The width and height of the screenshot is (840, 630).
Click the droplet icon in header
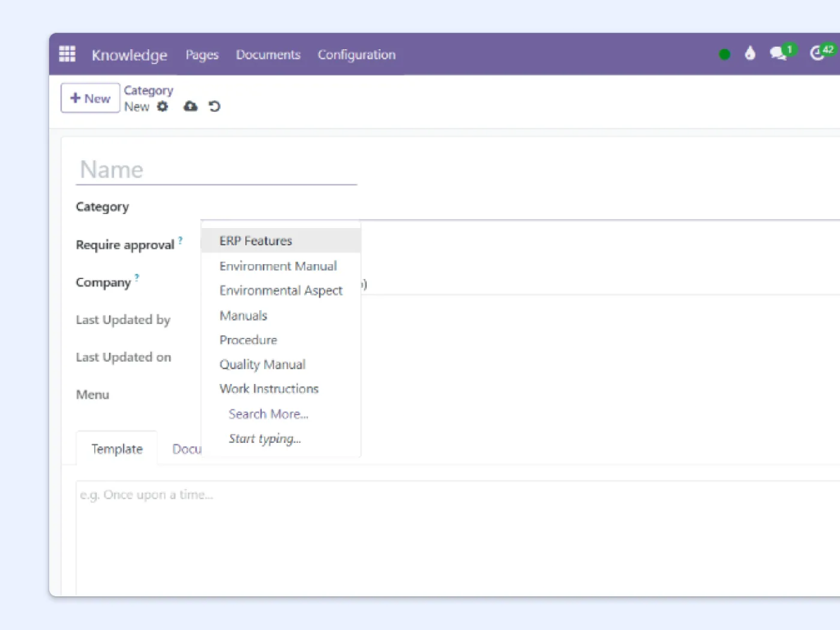tap(750, 54)
